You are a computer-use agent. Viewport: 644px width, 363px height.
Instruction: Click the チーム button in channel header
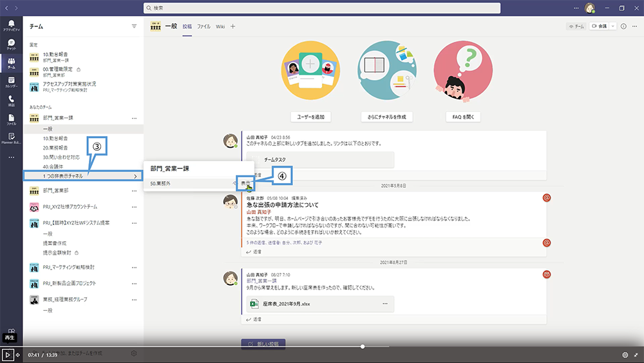pyautogui.click(x=576, y=26)
